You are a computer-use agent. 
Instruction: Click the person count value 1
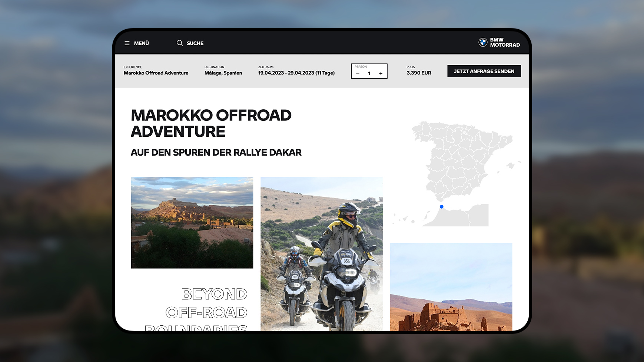[x=369, y=74]
